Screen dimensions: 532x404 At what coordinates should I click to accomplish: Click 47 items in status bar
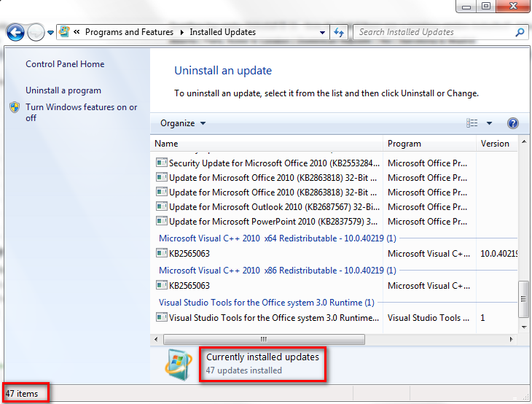[x=22, y=394]
